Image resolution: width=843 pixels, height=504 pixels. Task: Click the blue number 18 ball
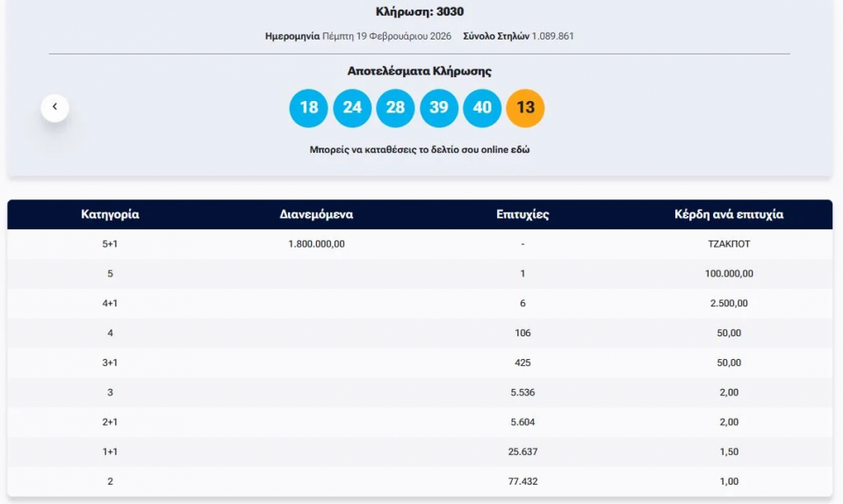(x=308, y=108)
